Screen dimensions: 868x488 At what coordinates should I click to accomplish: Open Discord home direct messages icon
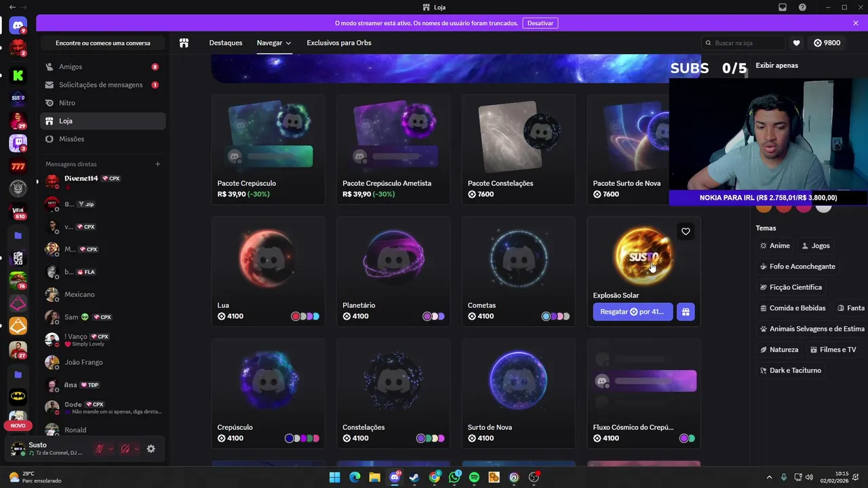click(x=18, y=25)
